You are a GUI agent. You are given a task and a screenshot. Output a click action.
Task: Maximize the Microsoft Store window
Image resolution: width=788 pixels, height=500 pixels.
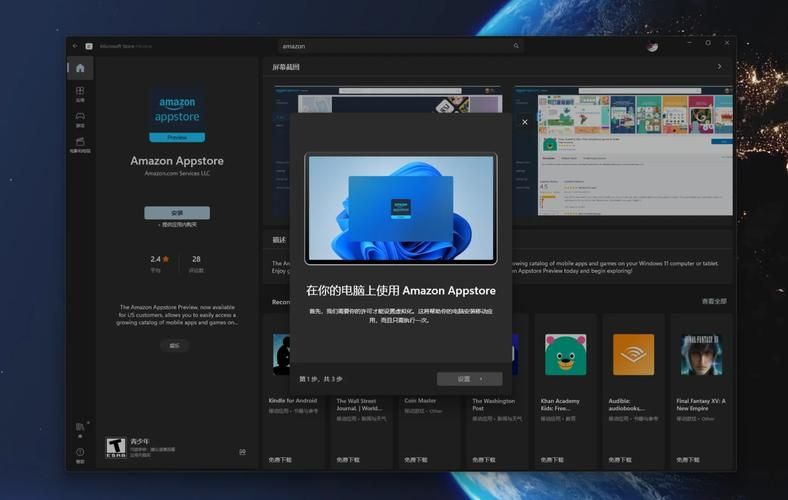(x=708, y=43)
